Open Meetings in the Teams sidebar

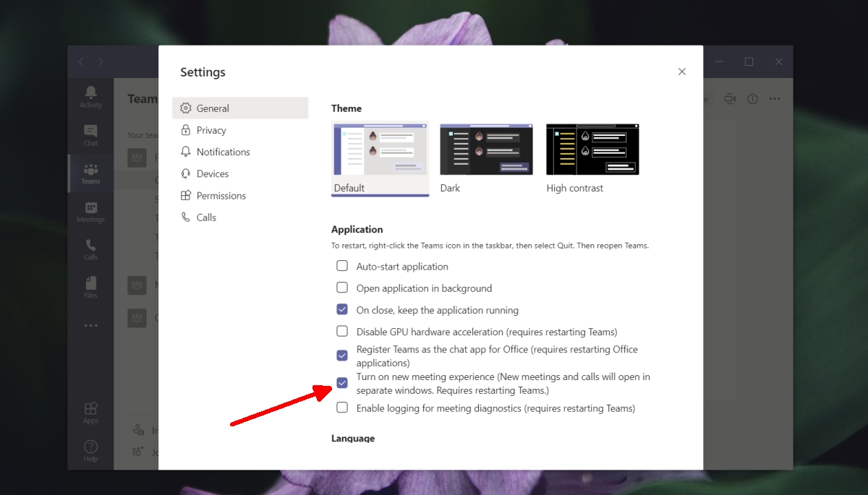[x=90, y=212]
